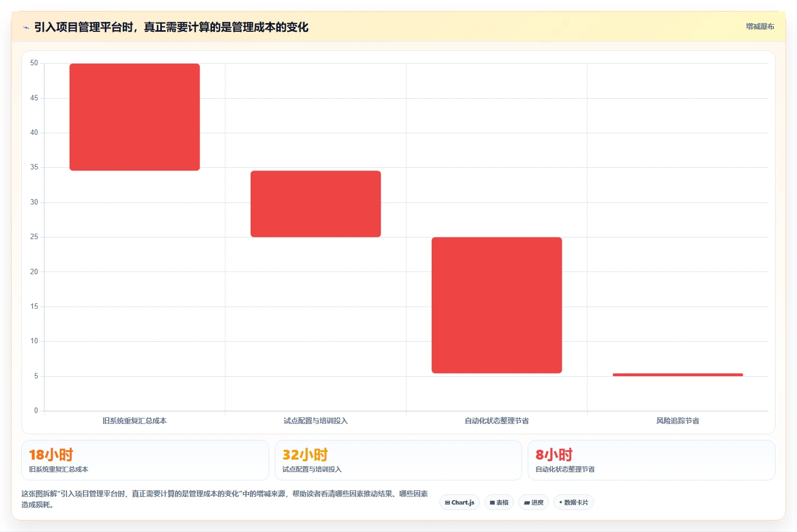Click x-axis label 风险追踪节省
Viewport: 797px width, 532px height.
point(677,421)
